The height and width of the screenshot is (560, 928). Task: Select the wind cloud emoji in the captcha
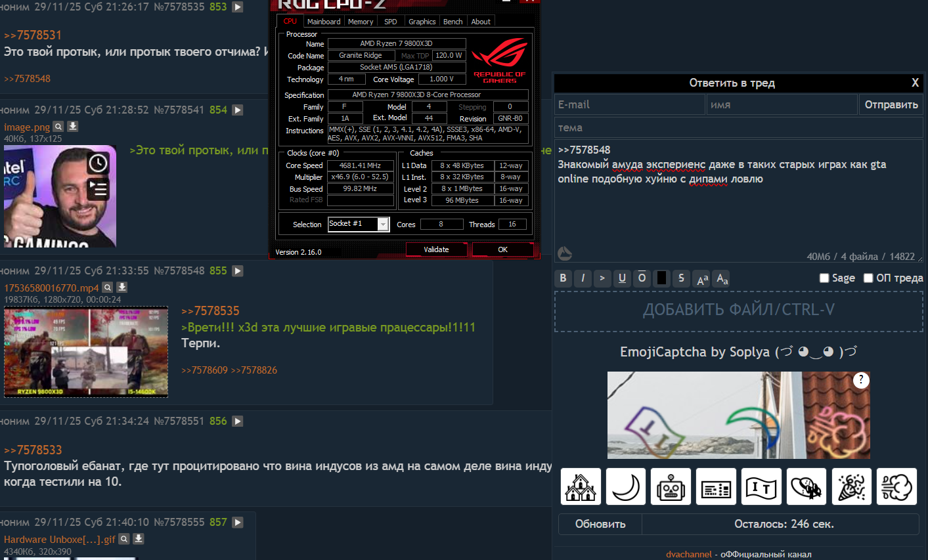896,486
